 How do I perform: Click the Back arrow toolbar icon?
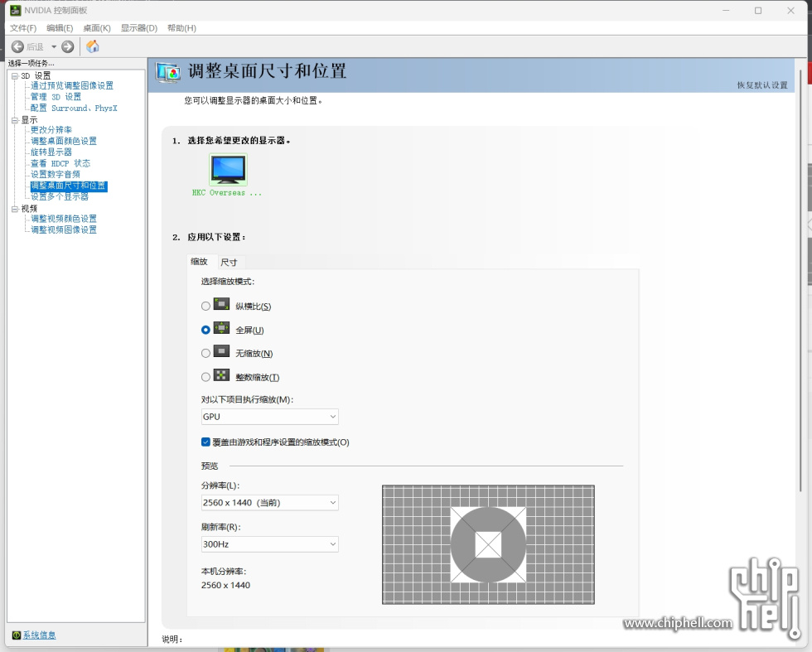(17, 46)
